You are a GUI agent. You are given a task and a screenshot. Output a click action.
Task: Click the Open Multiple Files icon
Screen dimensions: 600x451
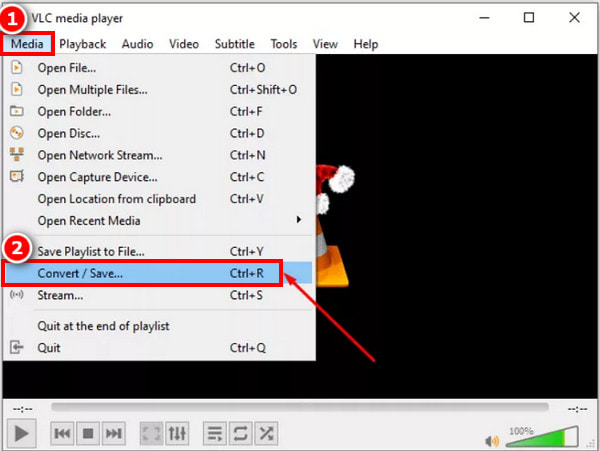16,90
